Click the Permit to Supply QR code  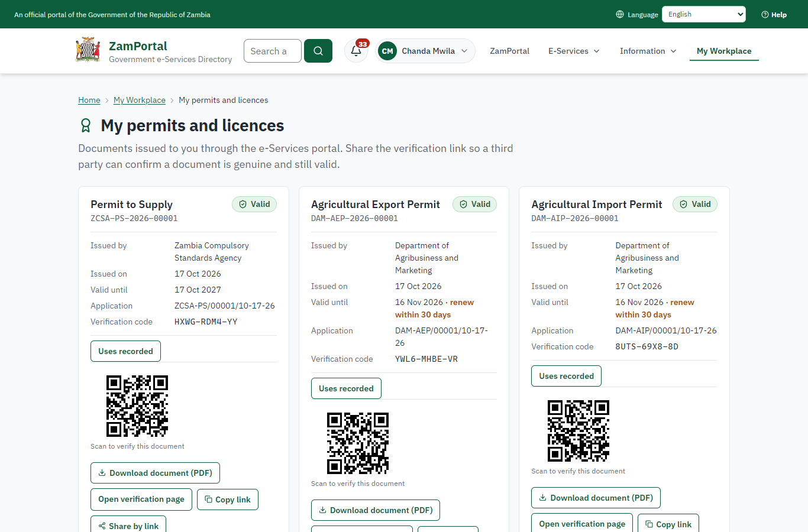point(137,406)
